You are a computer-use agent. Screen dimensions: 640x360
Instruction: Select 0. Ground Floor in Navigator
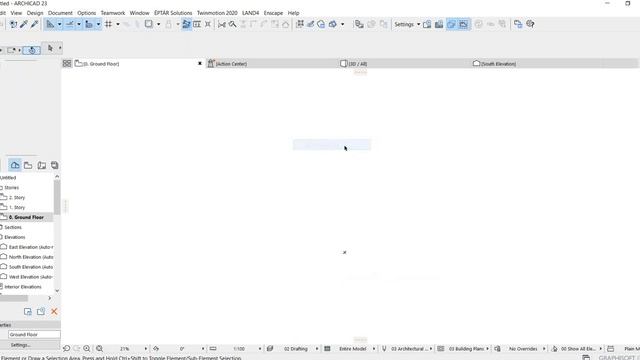point(27,217)
